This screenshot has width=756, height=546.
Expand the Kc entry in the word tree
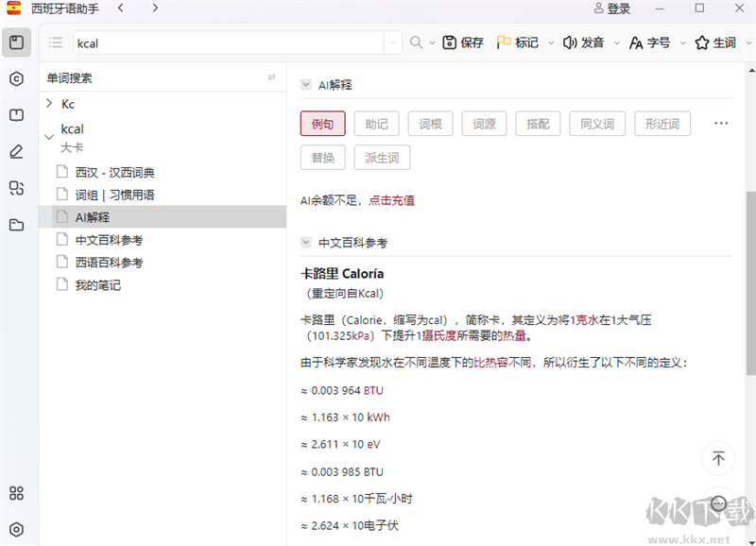(x=50, y=104)
